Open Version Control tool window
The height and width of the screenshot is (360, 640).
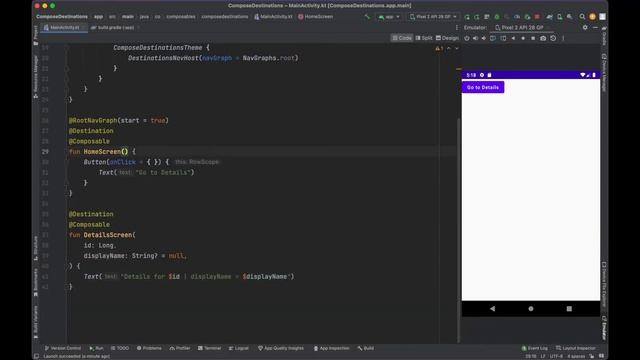point(63,348)
